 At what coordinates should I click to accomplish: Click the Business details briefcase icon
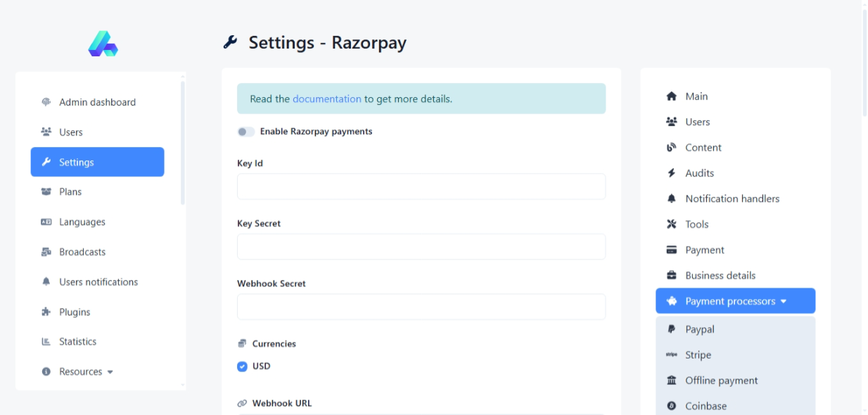click(x=671, y=276)
